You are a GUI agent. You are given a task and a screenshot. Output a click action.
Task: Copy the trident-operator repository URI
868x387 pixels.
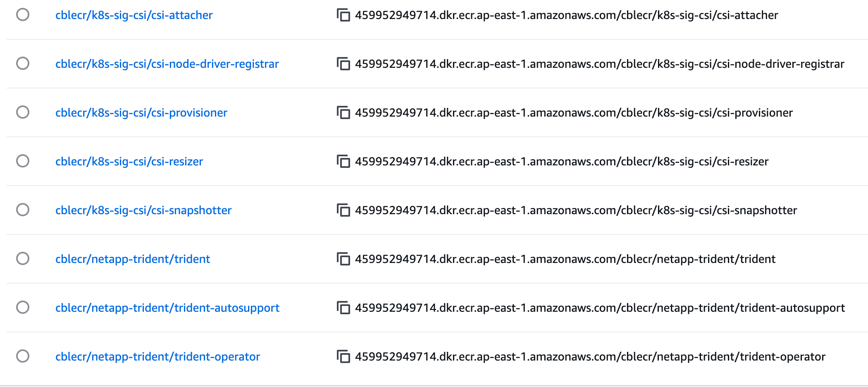point(343,357)
